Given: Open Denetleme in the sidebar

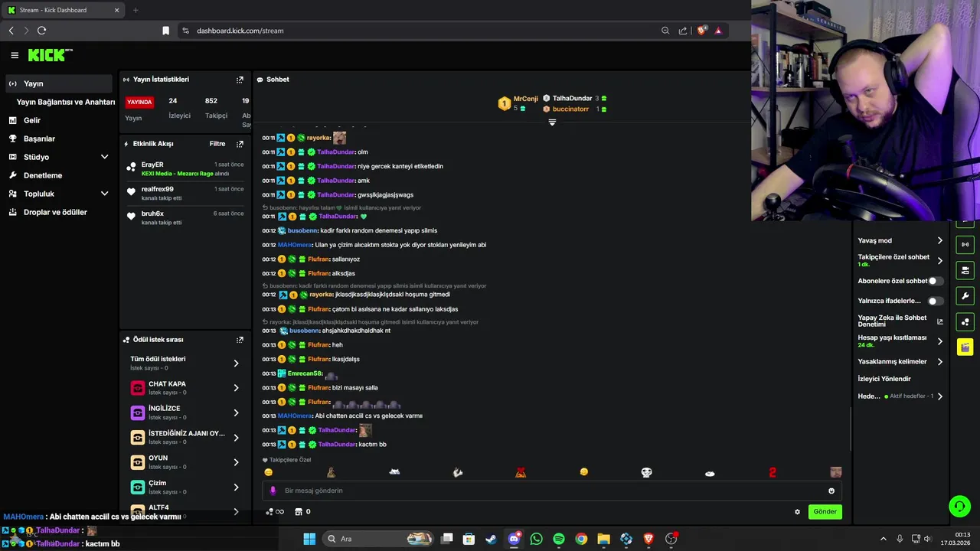Looking at the screenshot, I should (x=60, y=175).
